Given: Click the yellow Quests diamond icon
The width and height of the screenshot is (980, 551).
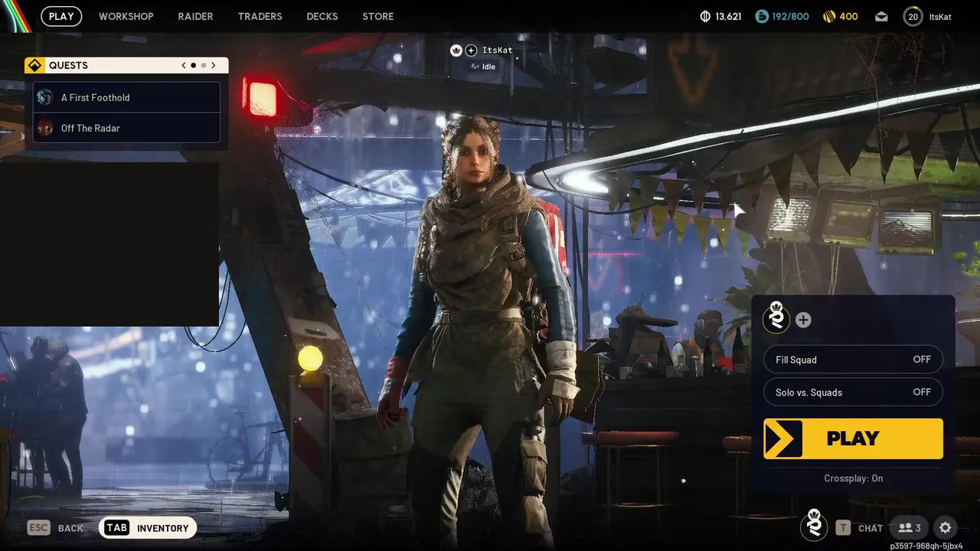Looking at the screenshot, I should 34,65.
